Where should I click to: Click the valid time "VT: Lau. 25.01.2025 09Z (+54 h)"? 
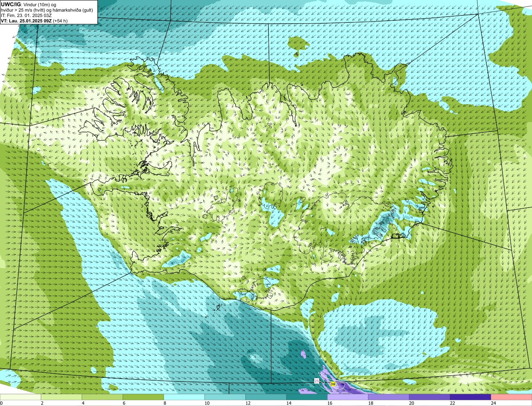34,21
